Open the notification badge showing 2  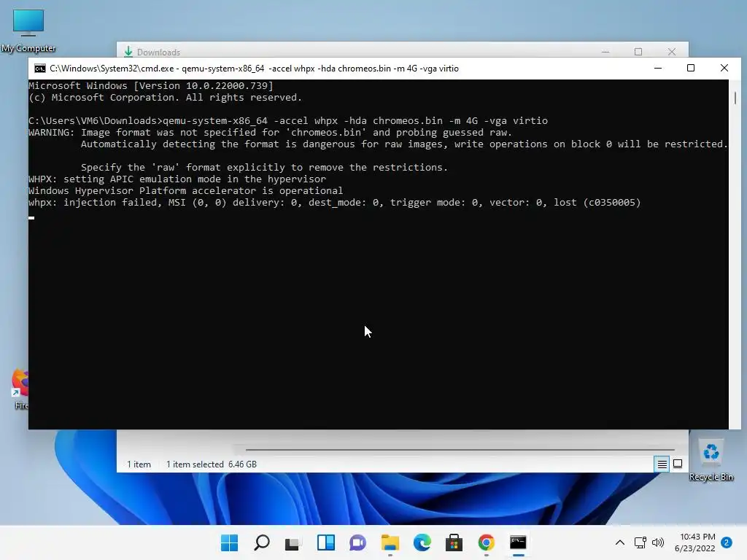(727, 542)
